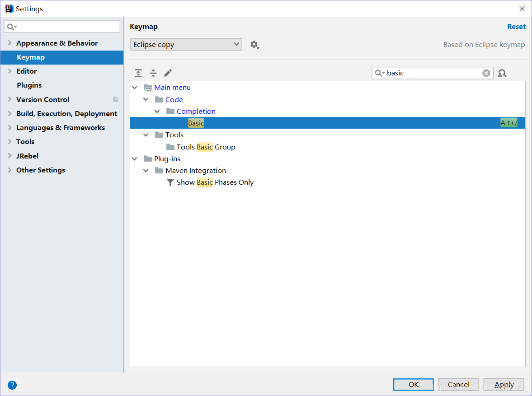Click the IntelliJ logo in title bar

tap(9, 9)
